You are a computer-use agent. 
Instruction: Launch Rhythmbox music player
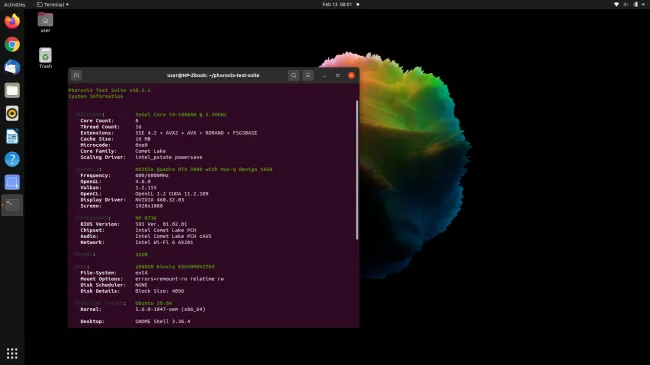tap(12, 113)
